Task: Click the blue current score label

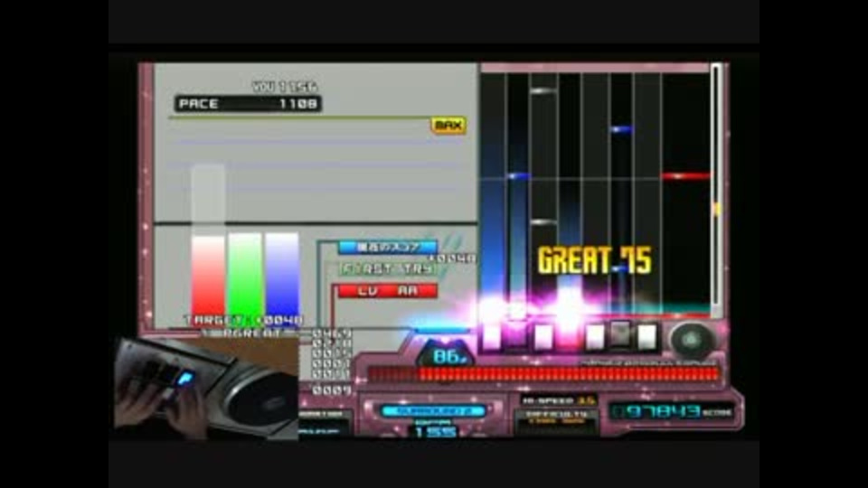Action: (x=388, y=247)
